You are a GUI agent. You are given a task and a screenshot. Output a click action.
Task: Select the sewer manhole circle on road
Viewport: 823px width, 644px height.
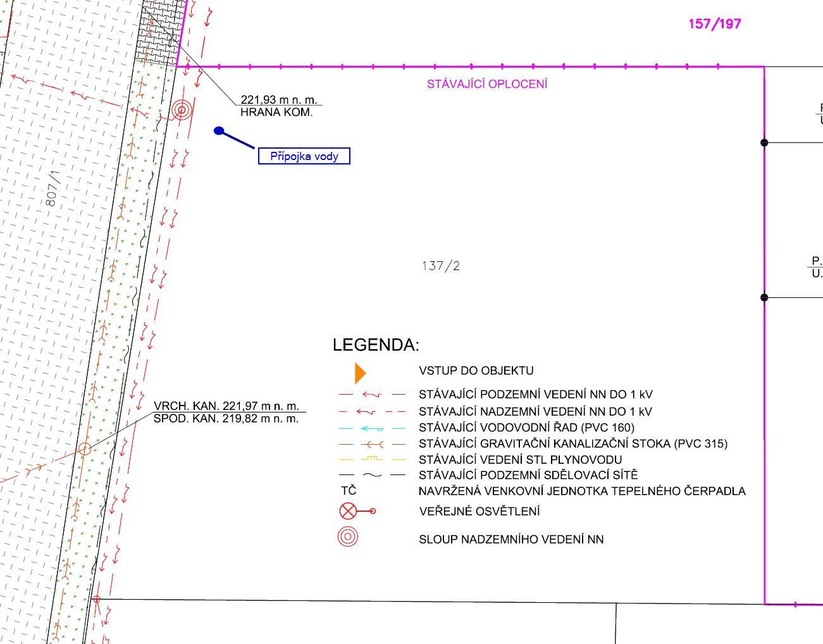click(84, 449)
